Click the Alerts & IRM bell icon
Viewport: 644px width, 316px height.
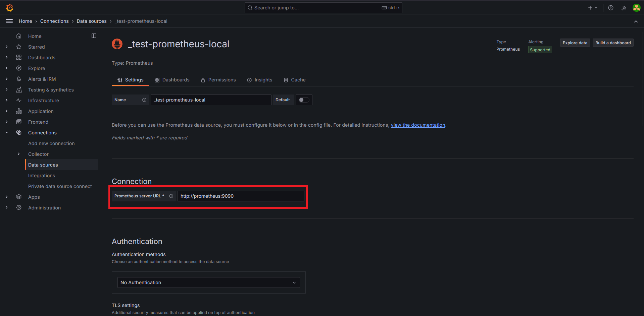[19, 79]
